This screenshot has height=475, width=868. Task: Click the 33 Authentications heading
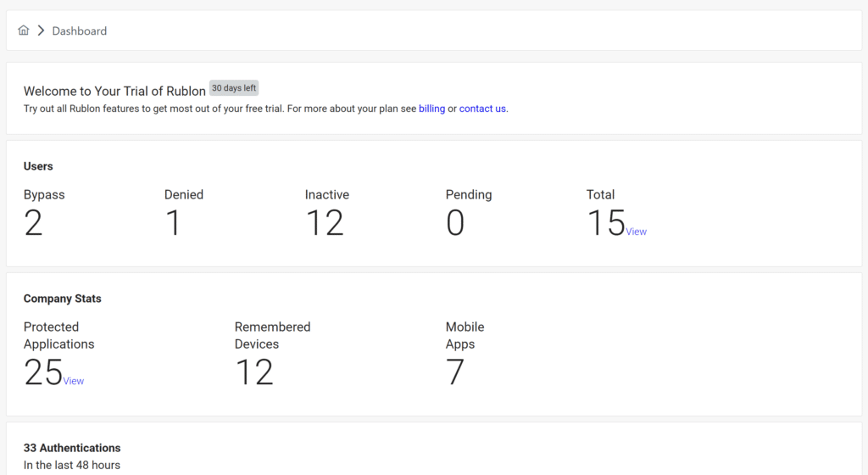click(72, 448)
